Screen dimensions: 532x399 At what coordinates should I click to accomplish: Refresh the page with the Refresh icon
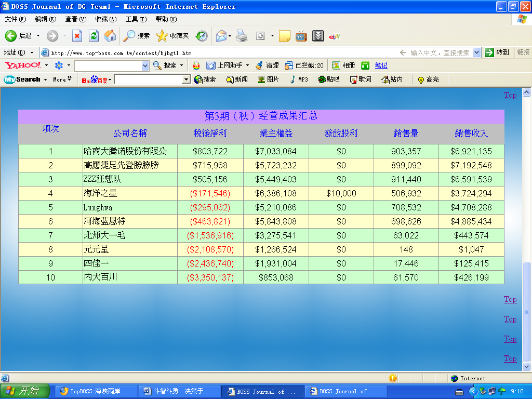click(x=94, y=36)
